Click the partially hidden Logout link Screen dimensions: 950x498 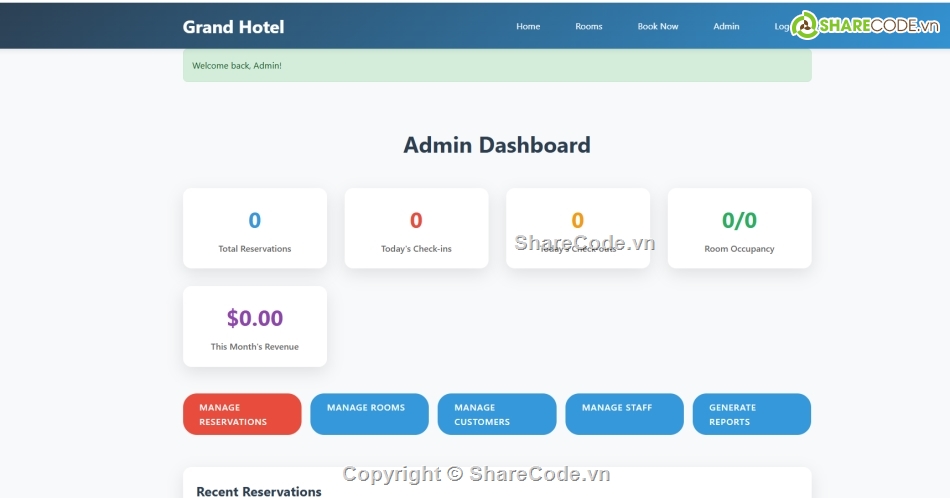[781, 27]
